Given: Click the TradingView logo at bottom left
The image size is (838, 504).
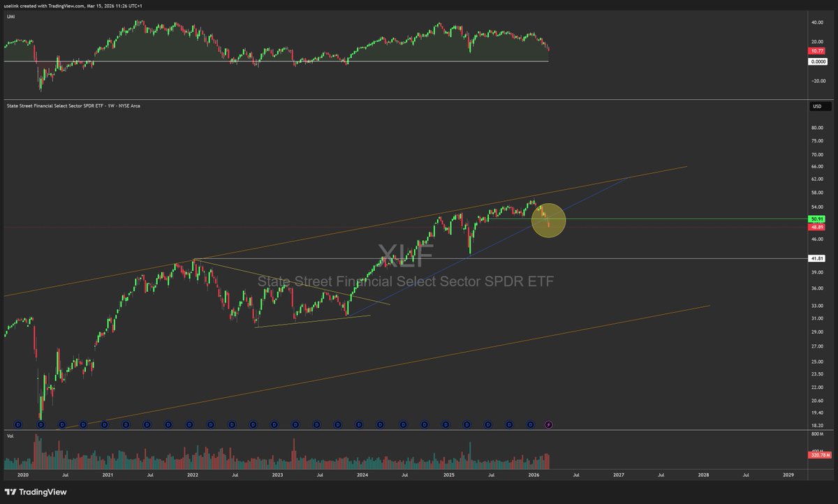Looking at the screenshot, I should (35, 491).
